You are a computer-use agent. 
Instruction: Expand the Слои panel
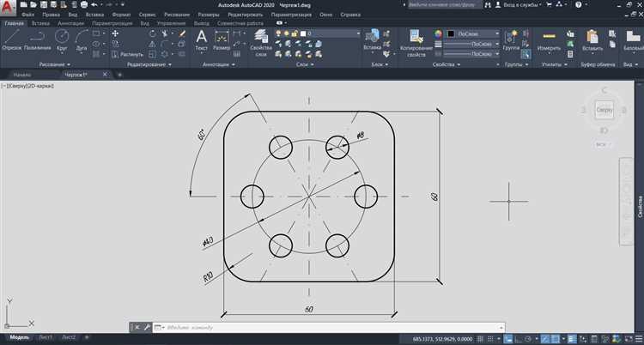[305, 64]
